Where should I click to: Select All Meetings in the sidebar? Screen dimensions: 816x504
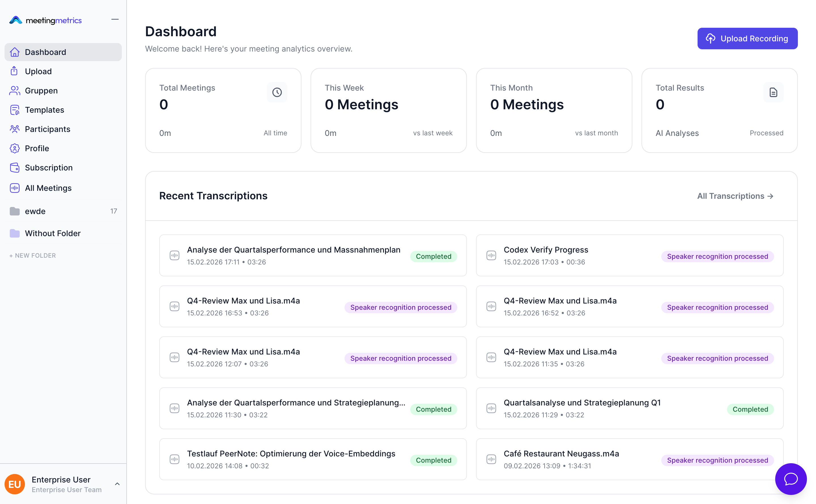pos(48,188)
